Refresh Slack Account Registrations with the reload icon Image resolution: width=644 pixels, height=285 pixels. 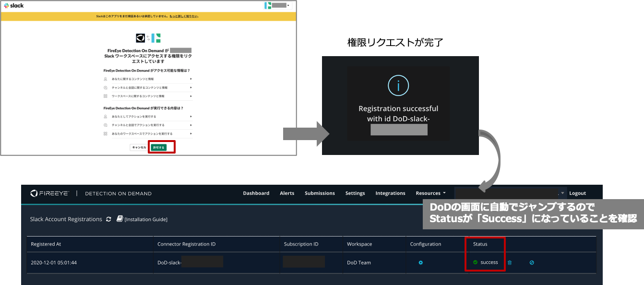(x=109, y=219)
